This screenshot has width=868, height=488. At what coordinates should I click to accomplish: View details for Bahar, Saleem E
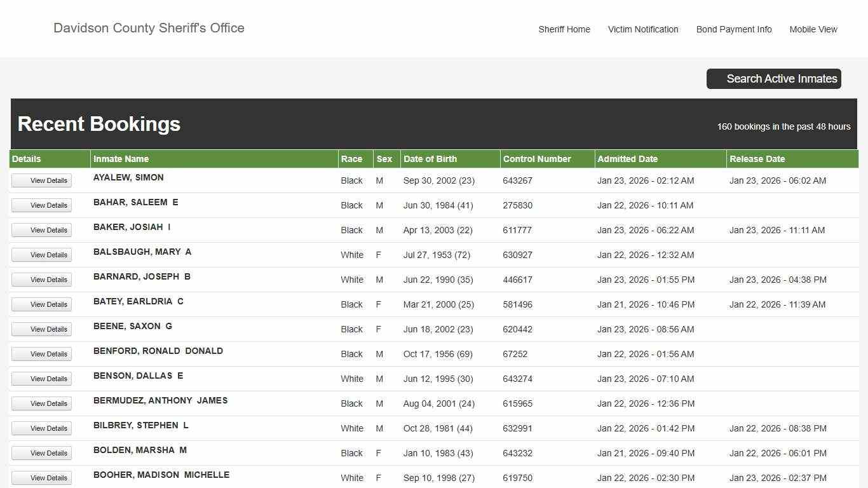[x=42, y=205]
